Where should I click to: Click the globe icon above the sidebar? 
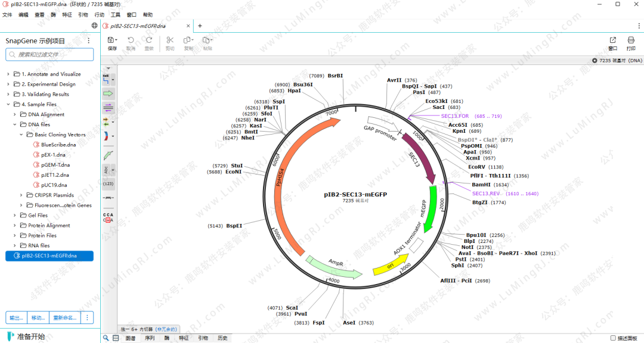point(95,26)
